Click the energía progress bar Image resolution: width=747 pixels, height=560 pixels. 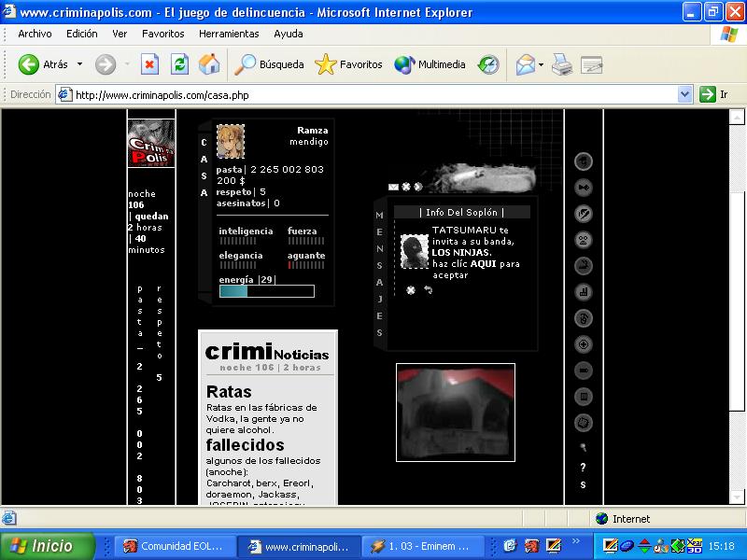click(x=266, y=291)
